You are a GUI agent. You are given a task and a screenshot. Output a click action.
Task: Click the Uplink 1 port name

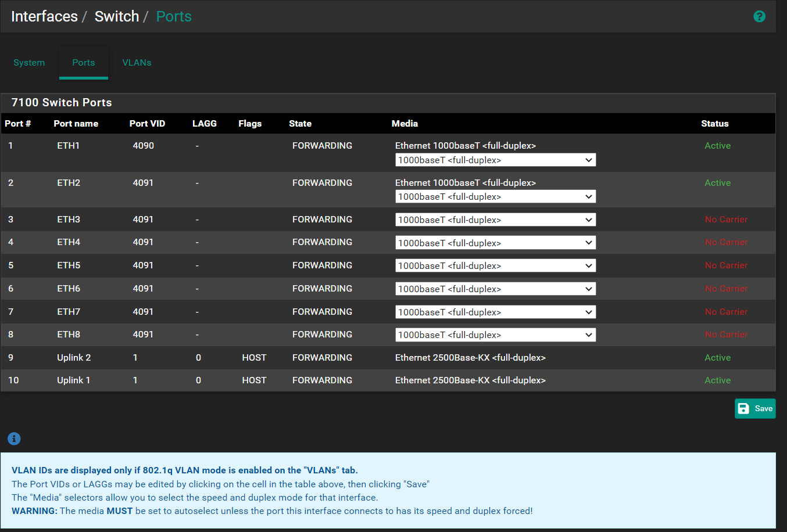pyautogui.click(x=74, y=380)
